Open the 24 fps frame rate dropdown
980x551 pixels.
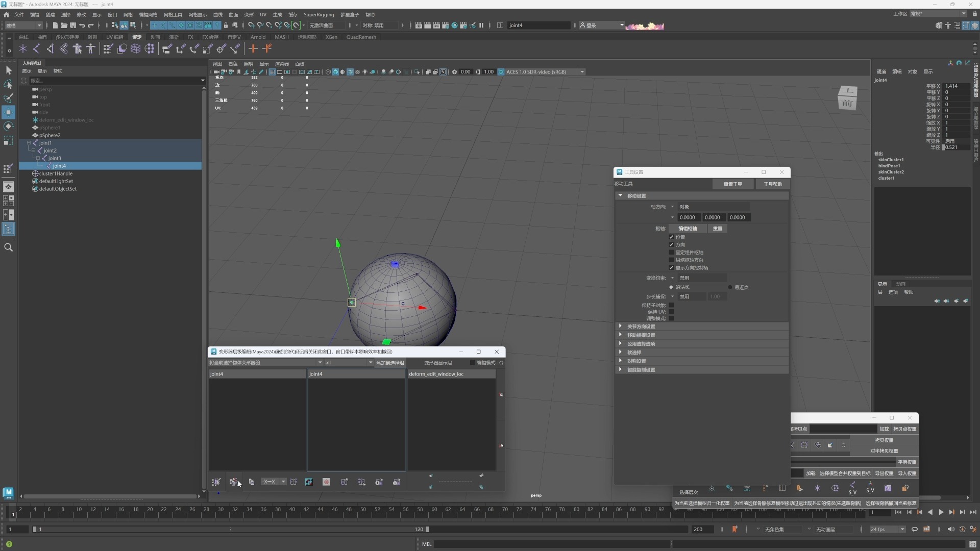point(887,530)
